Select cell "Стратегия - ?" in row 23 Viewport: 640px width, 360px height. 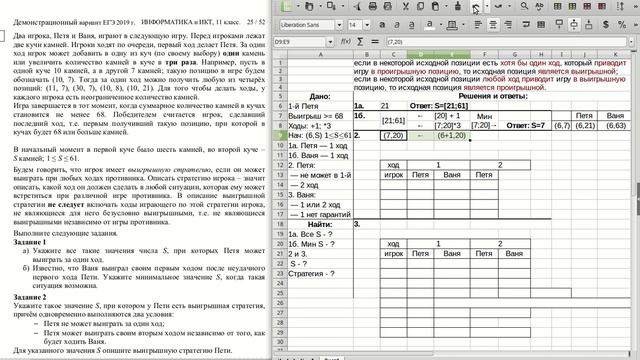pyautogui.click(x=320, y=273)
